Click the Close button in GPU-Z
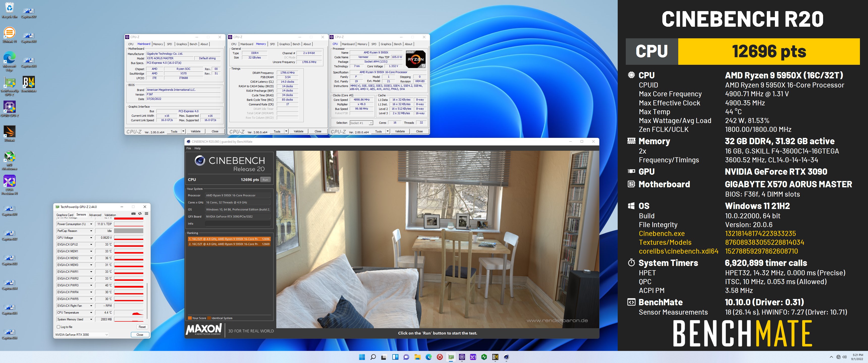Screen dimensions: 868x363 (140, 334)
